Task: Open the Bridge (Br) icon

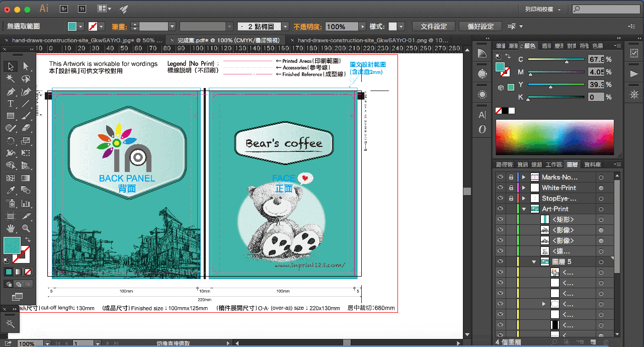Action: tap(64, 9)
